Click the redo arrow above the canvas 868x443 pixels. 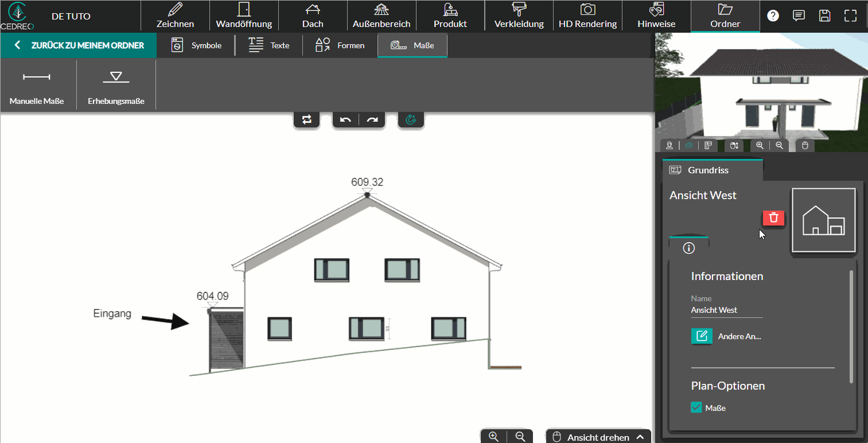[372, 119]
